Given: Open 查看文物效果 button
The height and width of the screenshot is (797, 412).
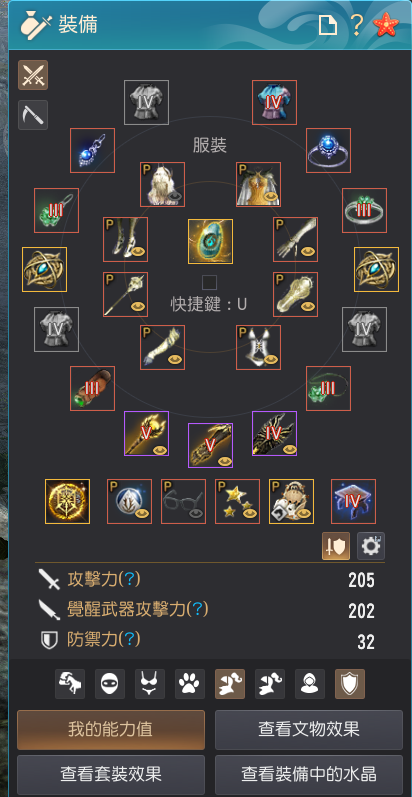Looking at the screenshot, I should click(309, 730).
